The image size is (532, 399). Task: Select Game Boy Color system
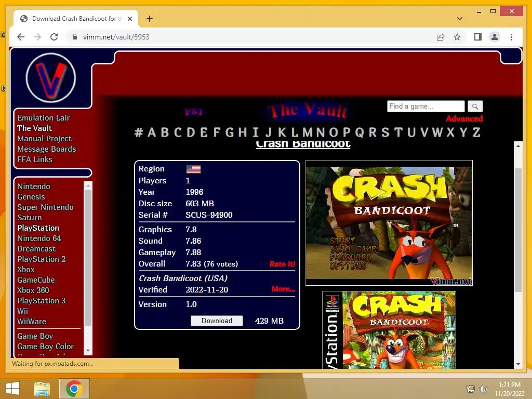[46, 347]
